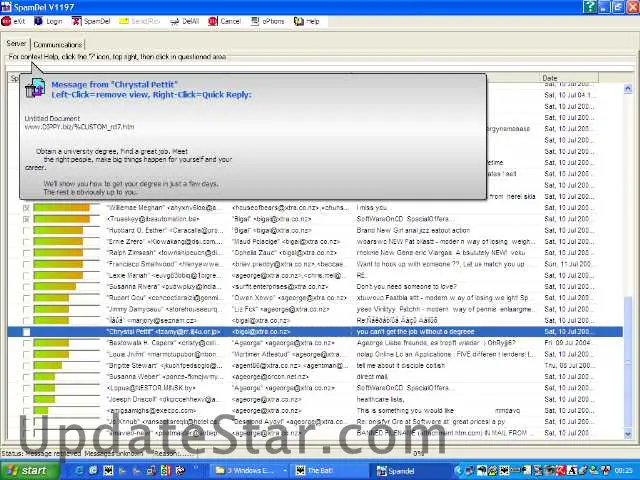Select 'Brand New Girl' subject row

coord(413,230)
